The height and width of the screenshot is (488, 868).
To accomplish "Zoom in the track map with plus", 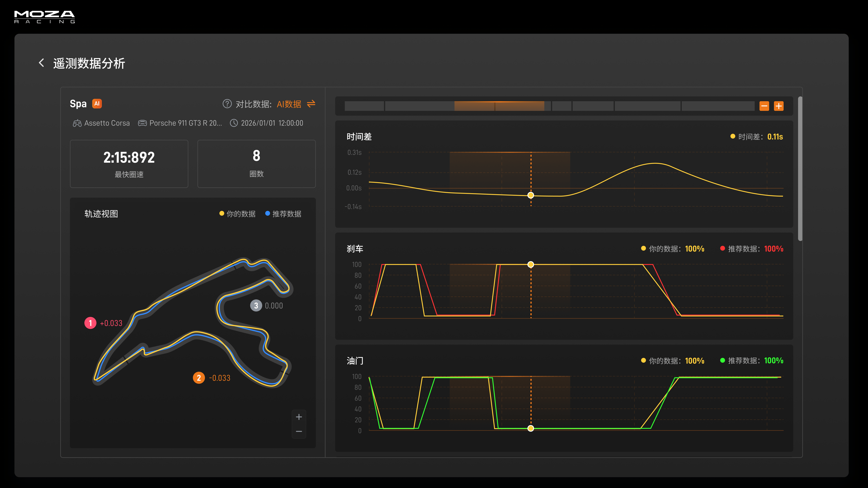I will coord(299,417).
